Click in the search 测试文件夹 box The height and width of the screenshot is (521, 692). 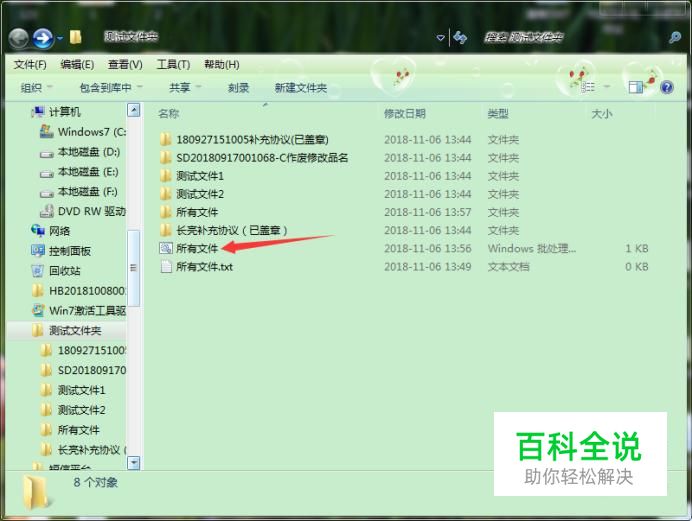[574, 37]
